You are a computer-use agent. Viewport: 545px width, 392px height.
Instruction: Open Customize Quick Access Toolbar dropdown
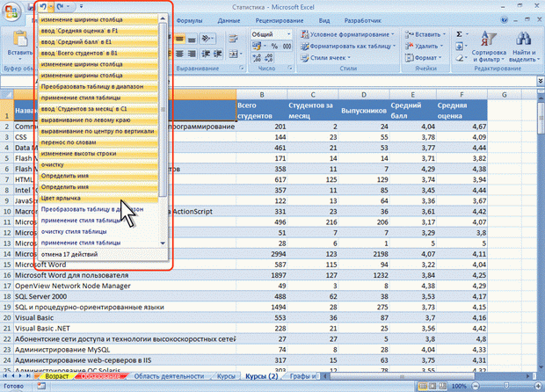(81, 7)
